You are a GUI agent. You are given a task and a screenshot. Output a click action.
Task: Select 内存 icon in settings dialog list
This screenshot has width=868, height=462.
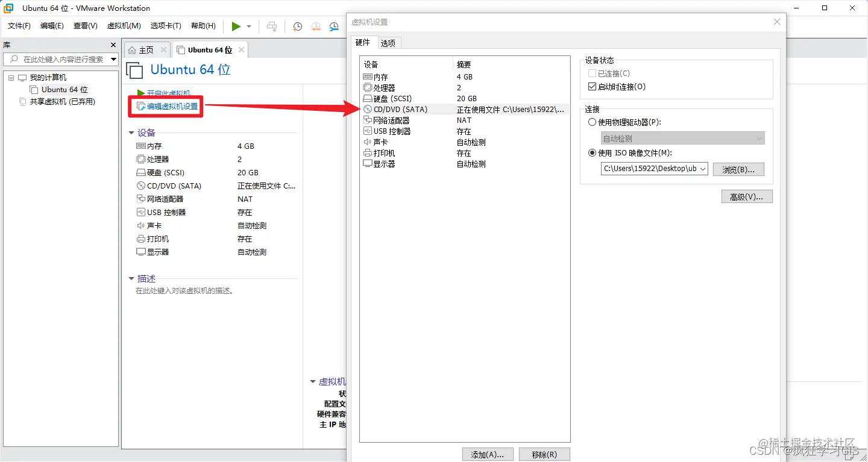[x=368, y=77]
